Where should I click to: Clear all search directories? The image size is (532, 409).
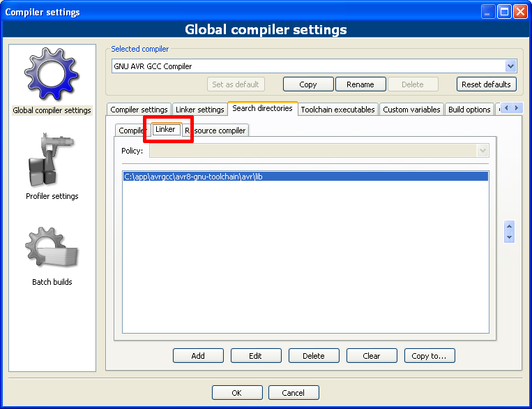click(x=372, y=356)
